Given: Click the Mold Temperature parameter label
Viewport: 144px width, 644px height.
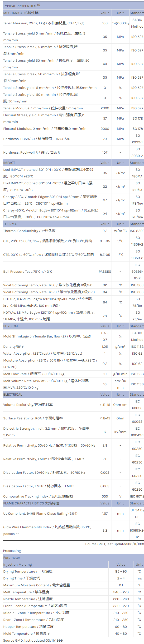Looking at the screenshot, I should click(27, 634).
